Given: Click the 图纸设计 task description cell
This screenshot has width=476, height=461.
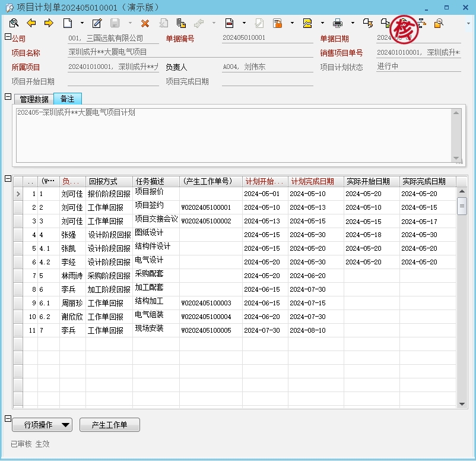Looking at the screenshot, I should (x=156, y=235).
